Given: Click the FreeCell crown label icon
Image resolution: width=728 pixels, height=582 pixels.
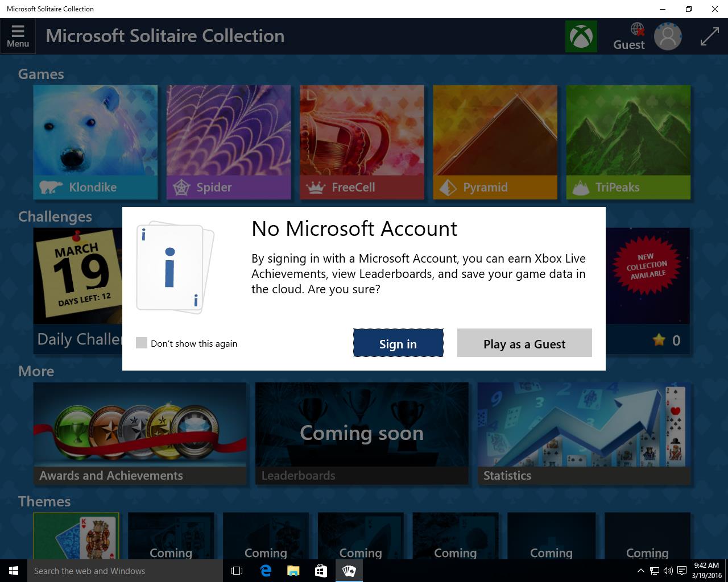Looking at the screenshot, I should coord(315,187).
